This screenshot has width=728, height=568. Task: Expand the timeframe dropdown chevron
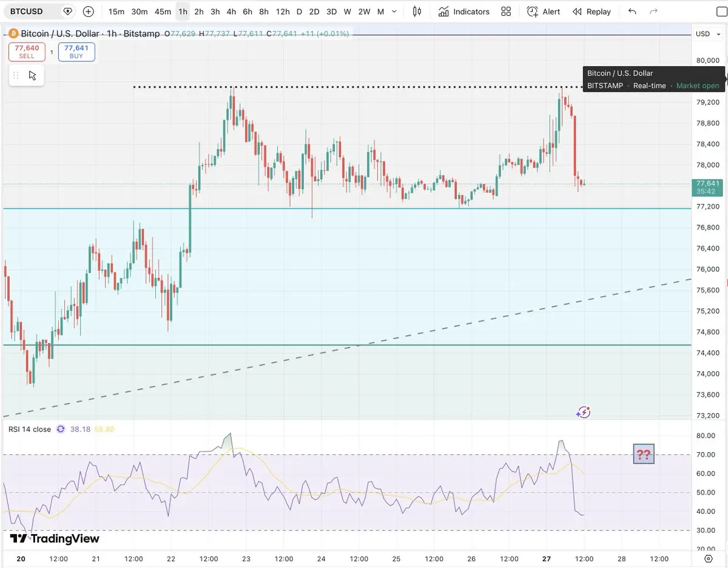pos(396,12)
